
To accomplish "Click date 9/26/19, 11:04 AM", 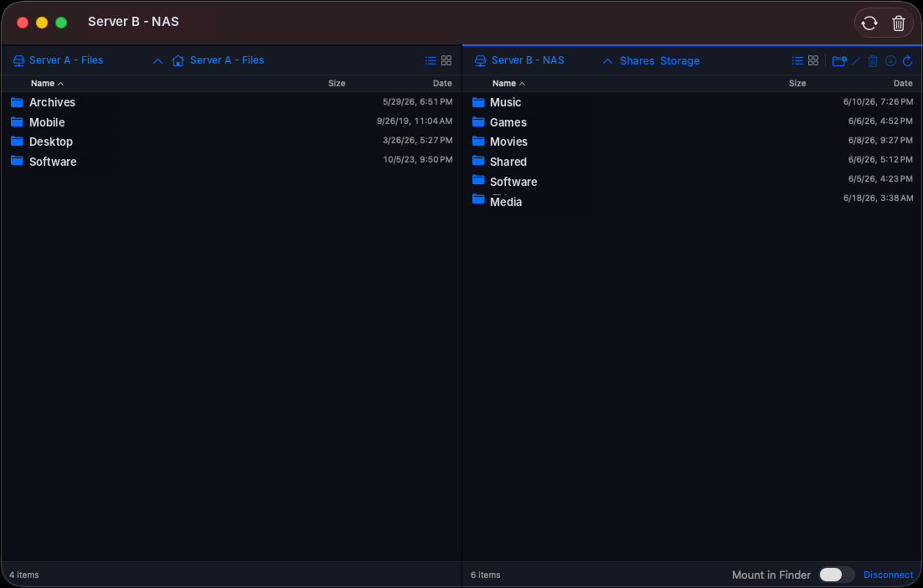I will (415, 121).
